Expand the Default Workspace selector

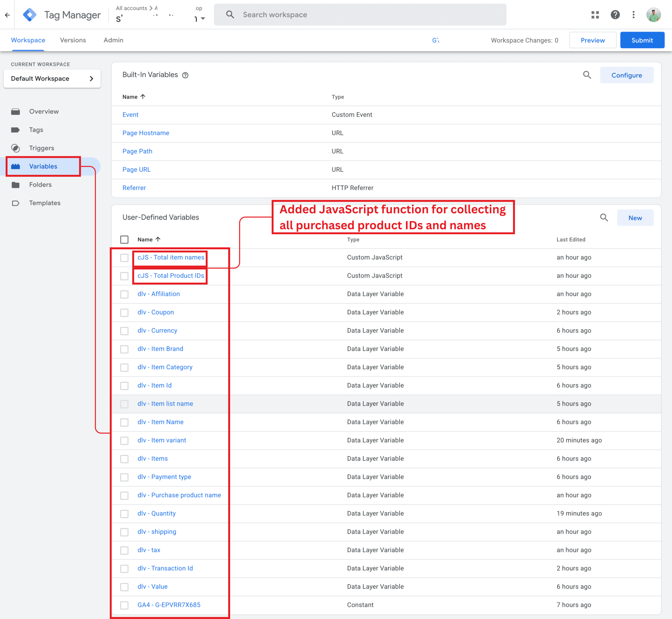click(x=52, y=79)
